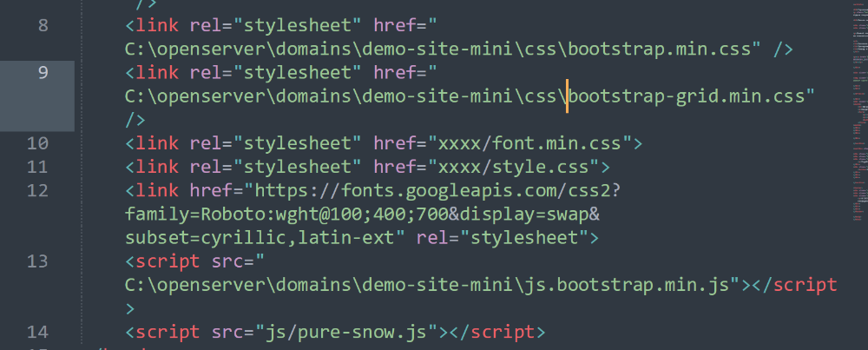Place cursor in bootstrap-grid.min.css filename text
The height and width of the screenshot is (350, 868).
point(690,96)
